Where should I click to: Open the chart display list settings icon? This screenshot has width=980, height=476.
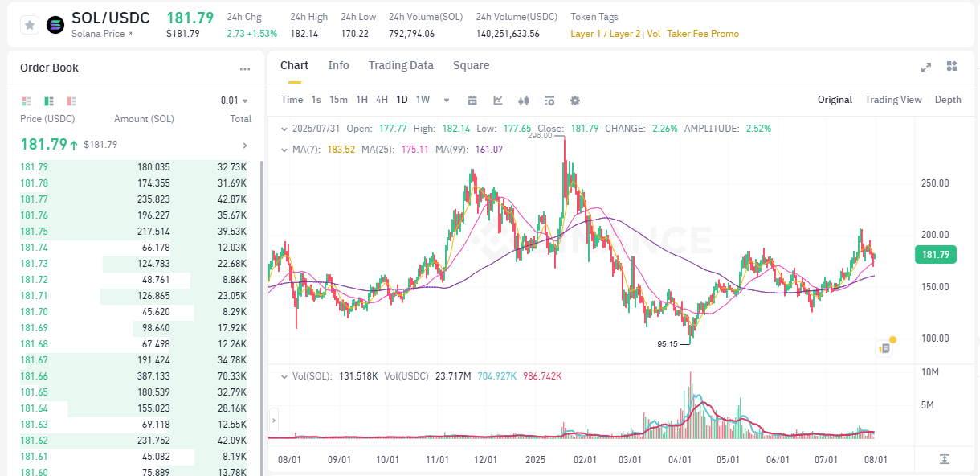(x=549, y=101)
